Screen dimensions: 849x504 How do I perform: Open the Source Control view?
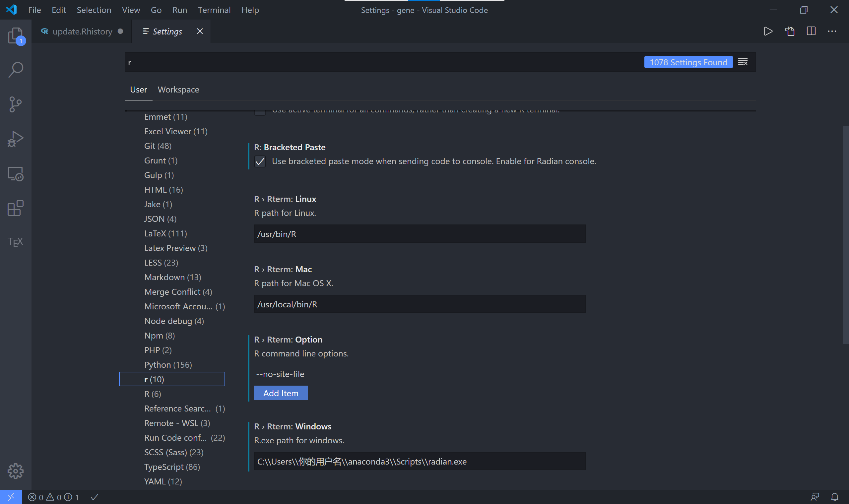[x=16, y=104]
